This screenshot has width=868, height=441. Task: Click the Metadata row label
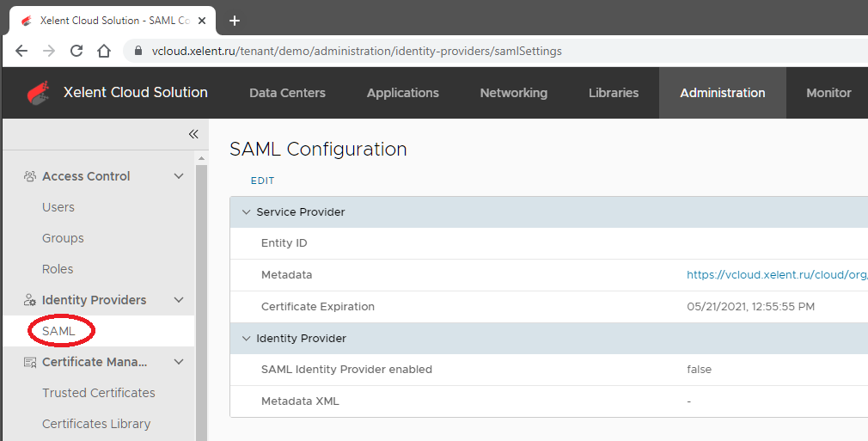287,275
